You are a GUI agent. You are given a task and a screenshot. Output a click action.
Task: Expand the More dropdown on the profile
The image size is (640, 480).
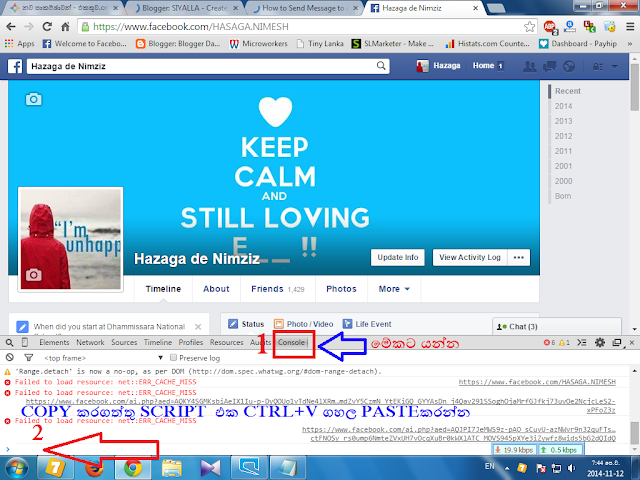point(394,289)
